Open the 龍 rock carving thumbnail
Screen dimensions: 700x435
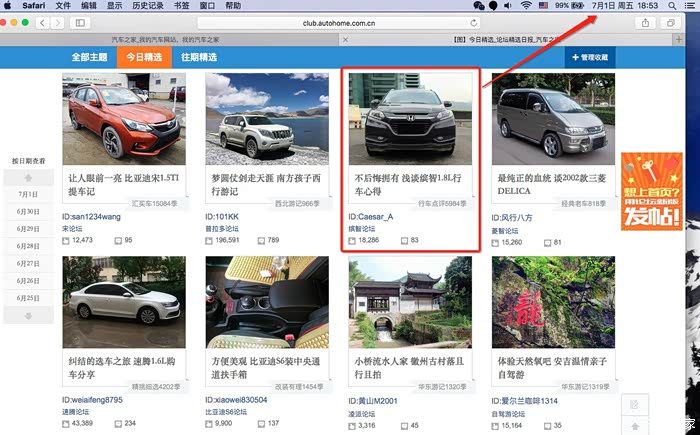pos(554,302)
